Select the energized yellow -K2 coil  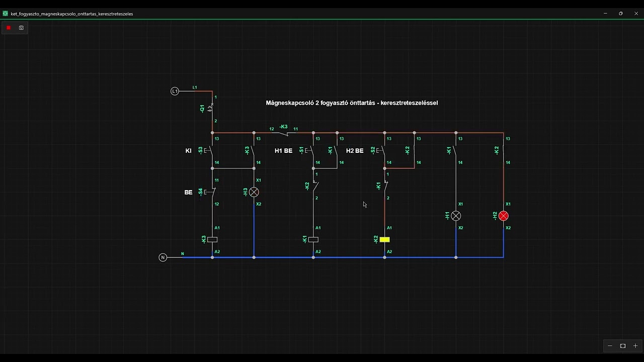pyautogui.click(x=385, y=240)
